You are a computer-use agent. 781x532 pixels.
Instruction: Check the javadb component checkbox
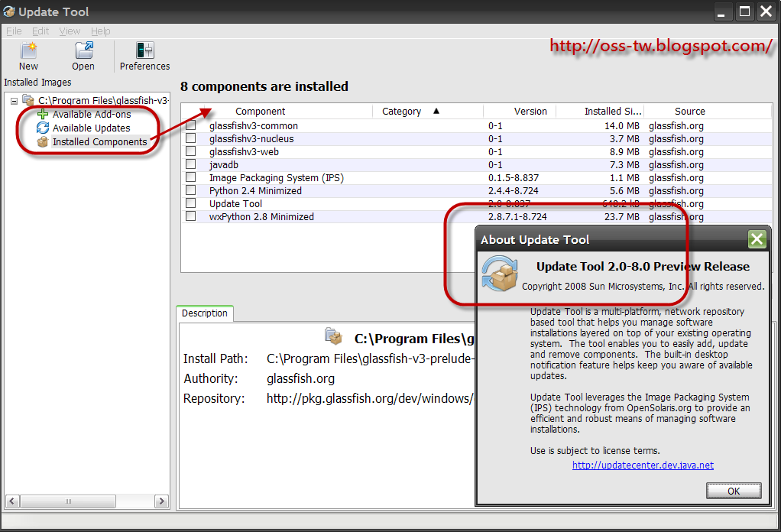click(x=191, y=164)
